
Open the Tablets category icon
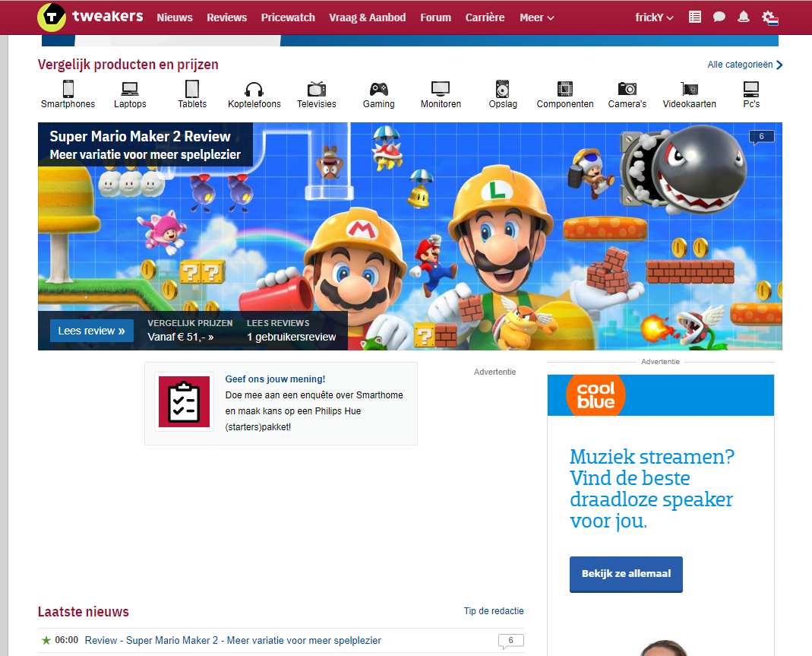192,89
